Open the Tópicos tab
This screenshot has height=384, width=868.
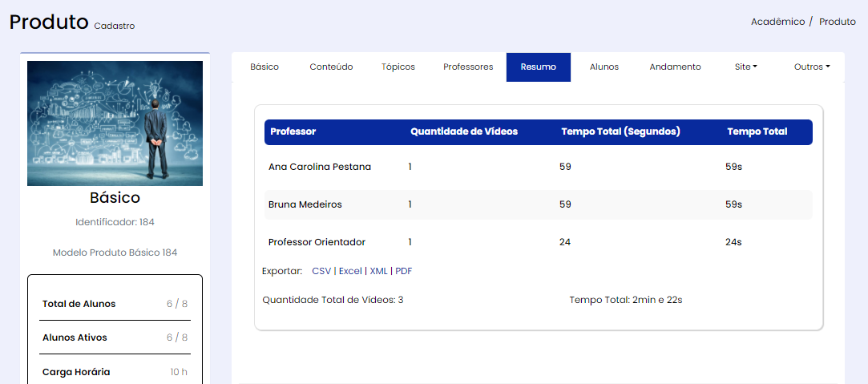coord(398,67)
